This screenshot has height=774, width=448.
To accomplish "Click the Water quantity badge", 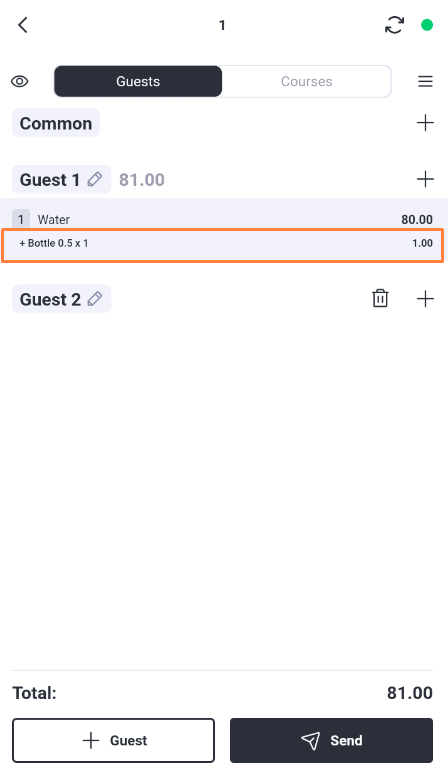I will (21, 219).
